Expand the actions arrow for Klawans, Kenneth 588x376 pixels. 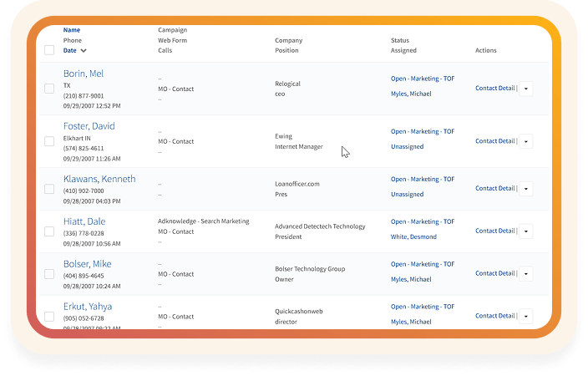[525, 189]
